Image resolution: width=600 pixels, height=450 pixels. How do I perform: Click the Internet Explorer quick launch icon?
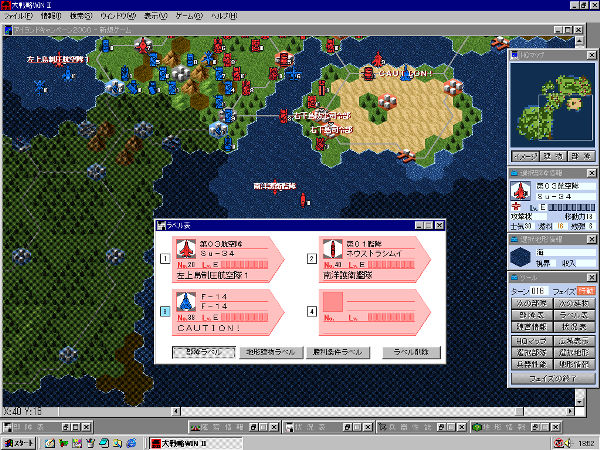(131, 443)
